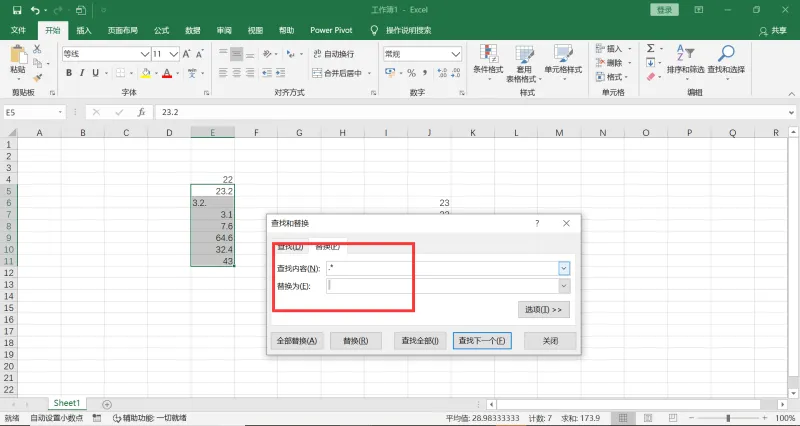Toggle center horizontal alignment
This screenshot has width=800, height=426.
[236, 73]
